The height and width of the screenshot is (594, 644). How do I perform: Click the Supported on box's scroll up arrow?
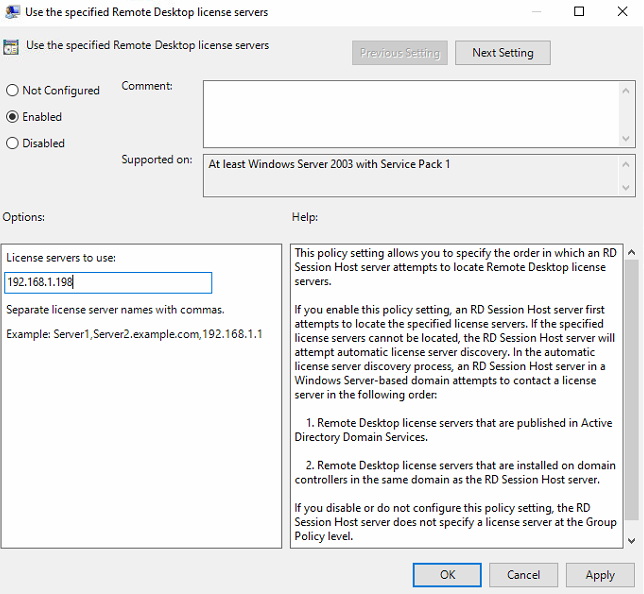pos(626,161)
